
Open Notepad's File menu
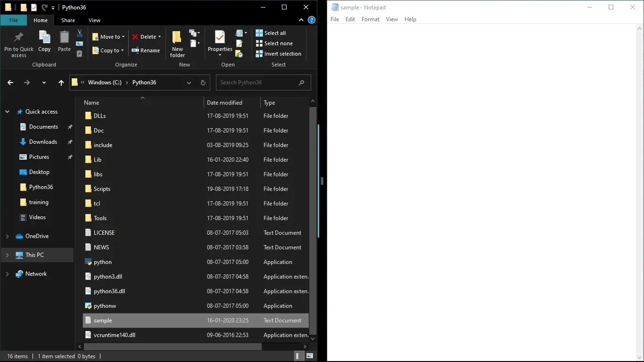point(335,19)
